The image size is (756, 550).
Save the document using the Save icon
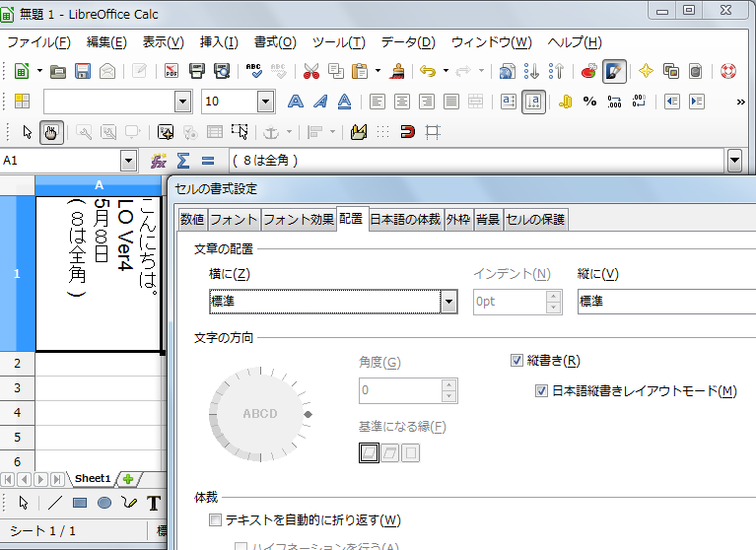coord(83,71)
